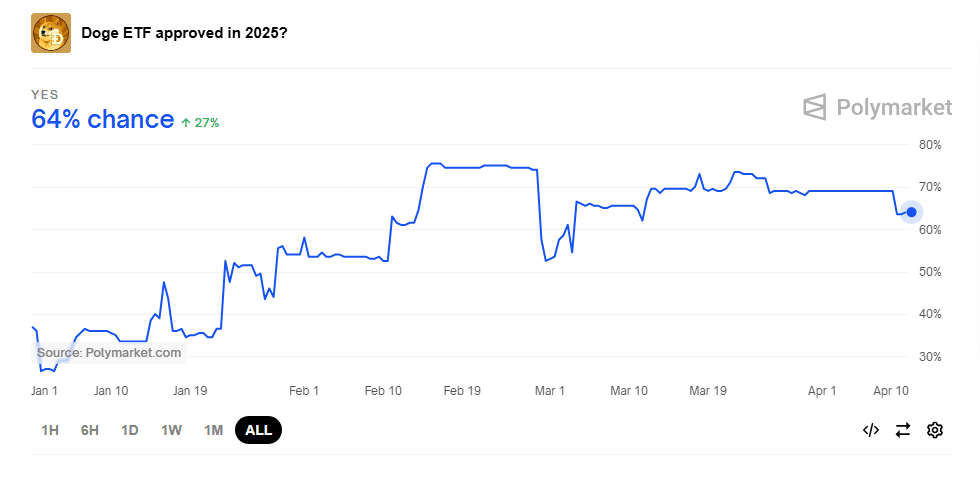Click the 80% axis label
Screen dimensions: 980x481
pos(930,145)
